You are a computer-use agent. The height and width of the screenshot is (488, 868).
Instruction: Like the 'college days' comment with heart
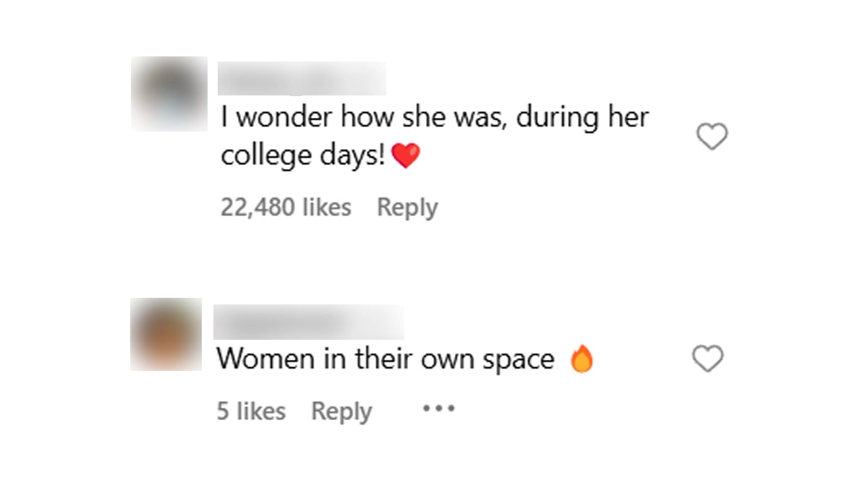click(x=712, y=137)
